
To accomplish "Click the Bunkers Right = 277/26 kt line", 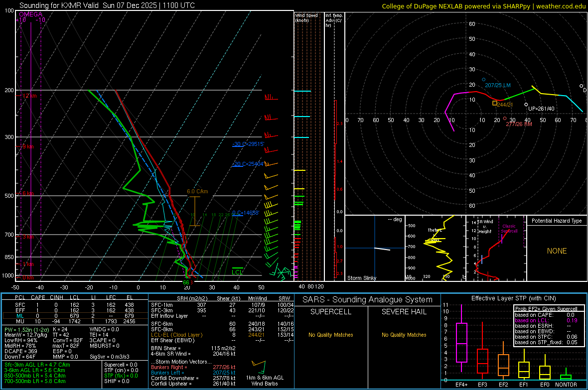I will [x=193, y=367].
